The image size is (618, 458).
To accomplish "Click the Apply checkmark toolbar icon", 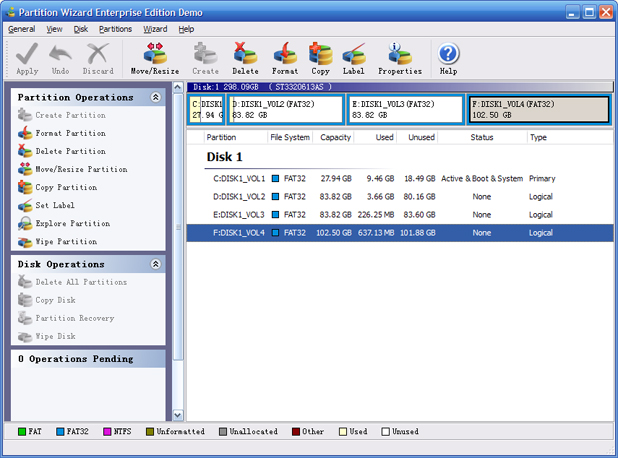I will (x=27, y=54).
